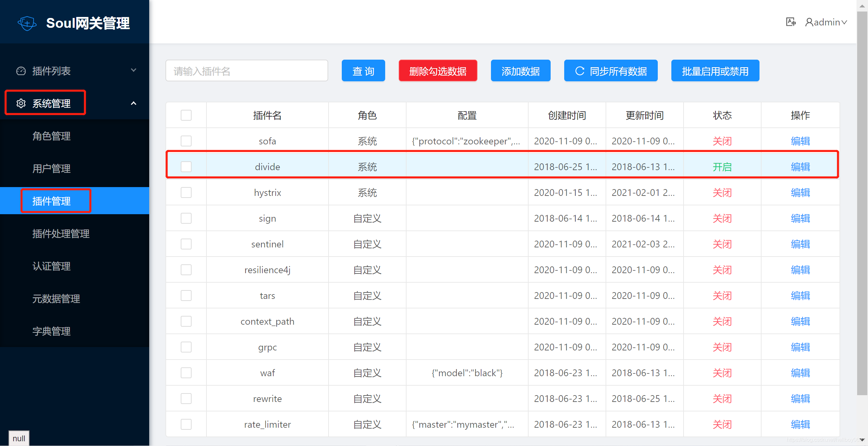Open 角色管理 in the sidebar

tap(52, 136)
